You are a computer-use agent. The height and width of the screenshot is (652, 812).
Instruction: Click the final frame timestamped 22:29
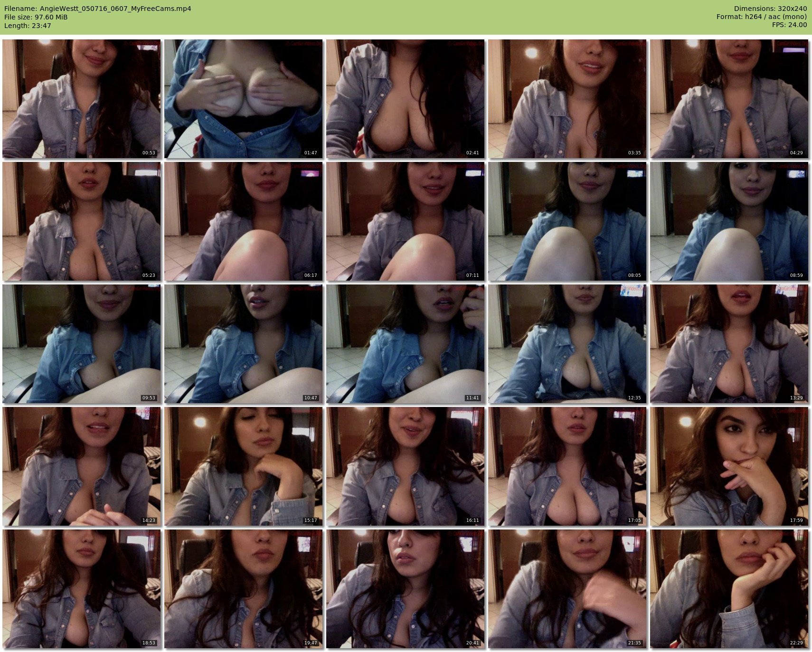click(729, 589)
